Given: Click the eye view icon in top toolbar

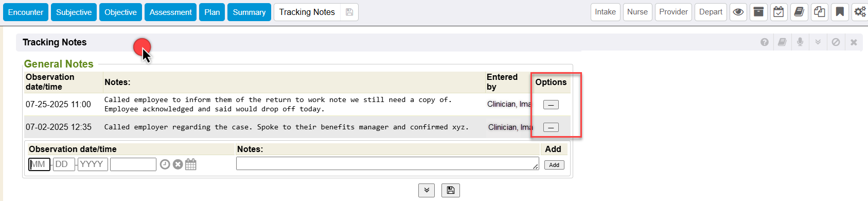Looking at the screenshot, I should (x=738, y=12).
